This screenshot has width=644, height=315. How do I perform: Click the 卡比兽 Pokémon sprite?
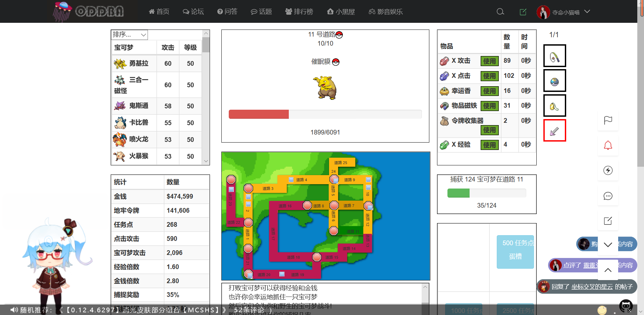tap(120, 123)
